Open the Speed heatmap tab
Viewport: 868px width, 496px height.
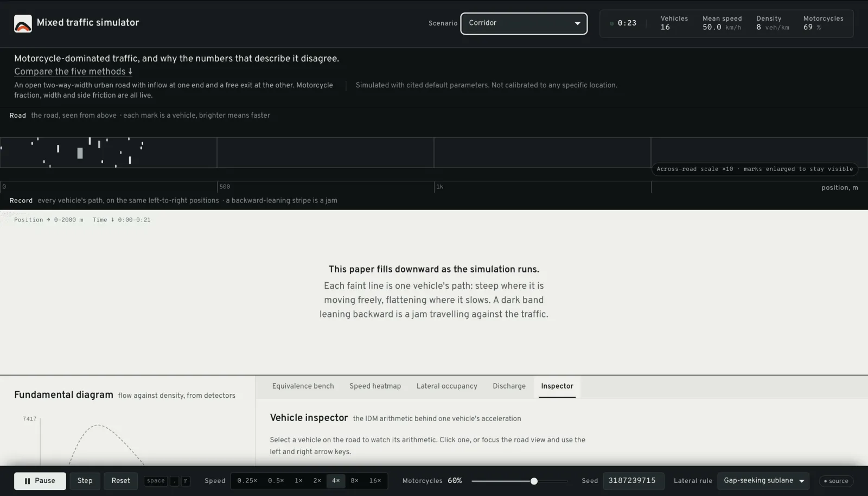[375, 386]
